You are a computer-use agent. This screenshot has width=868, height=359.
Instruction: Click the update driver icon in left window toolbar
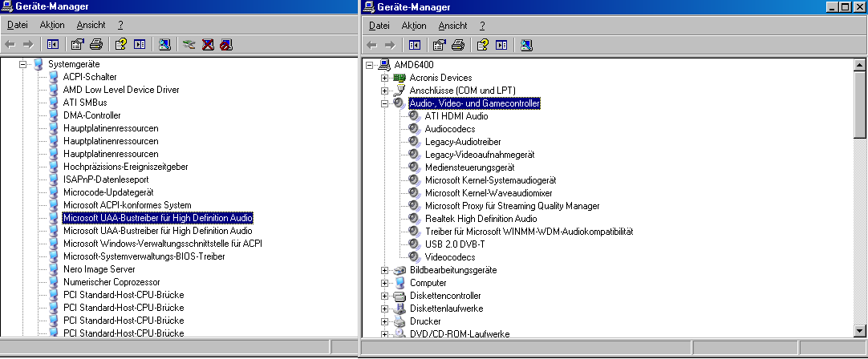click(x=189, y=44)
